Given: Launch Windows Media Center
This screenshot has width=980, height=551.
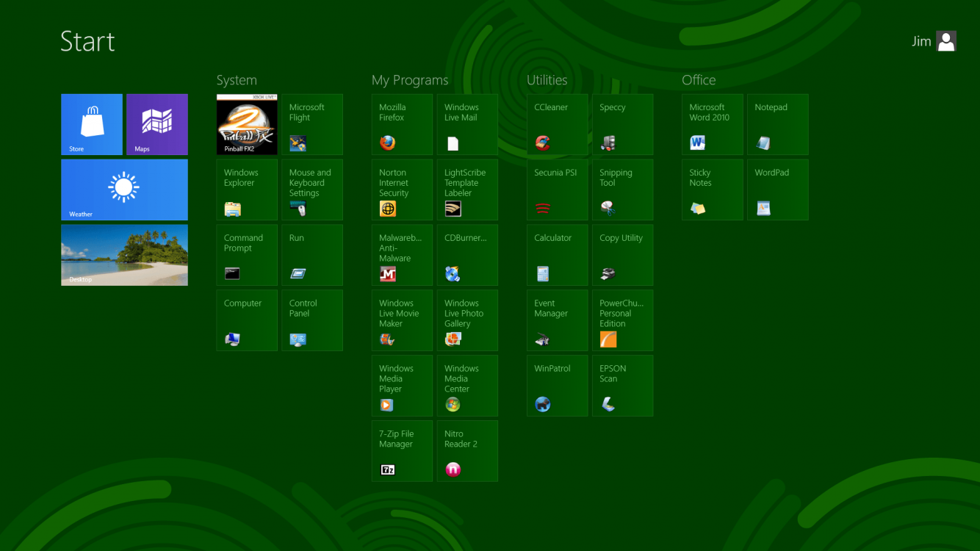Looking at the screenshot, I should [x=467, y=386].
